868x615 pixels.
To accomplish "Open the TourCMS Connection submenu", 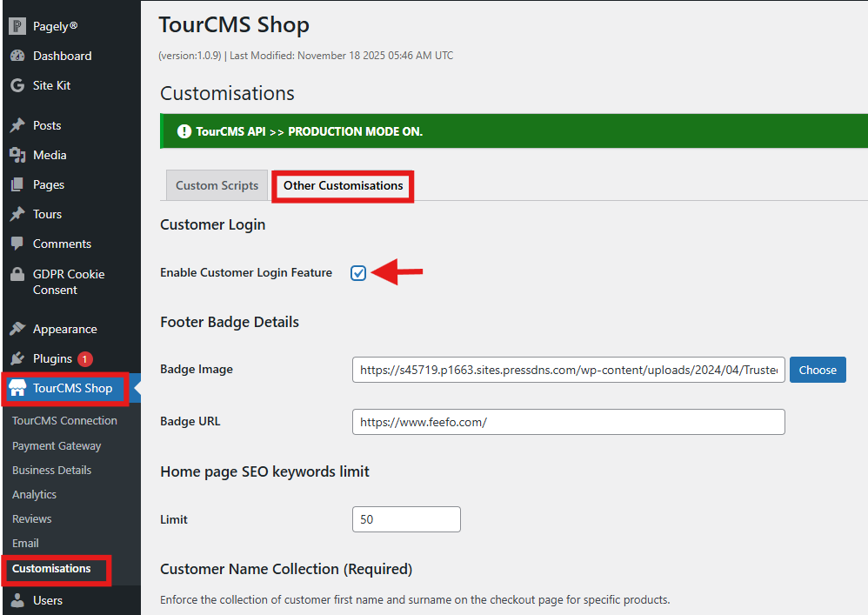I will [x=64, y=421].
